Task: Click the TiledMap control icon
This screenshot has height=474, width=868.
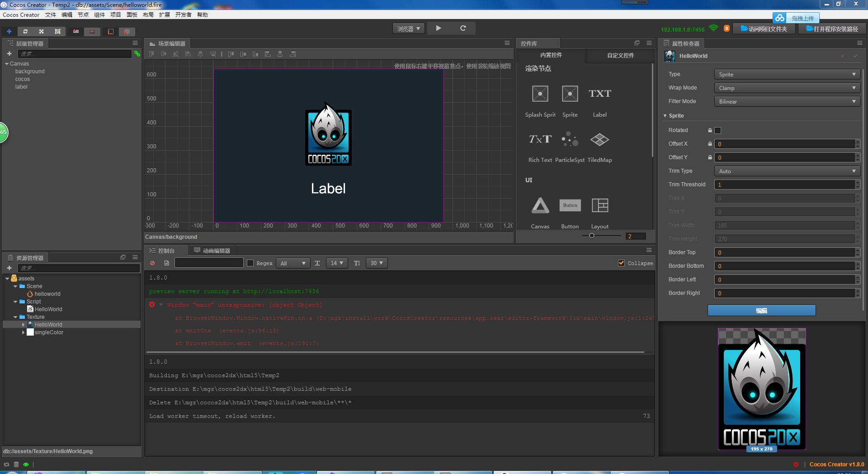Action: tap(600, 139)
